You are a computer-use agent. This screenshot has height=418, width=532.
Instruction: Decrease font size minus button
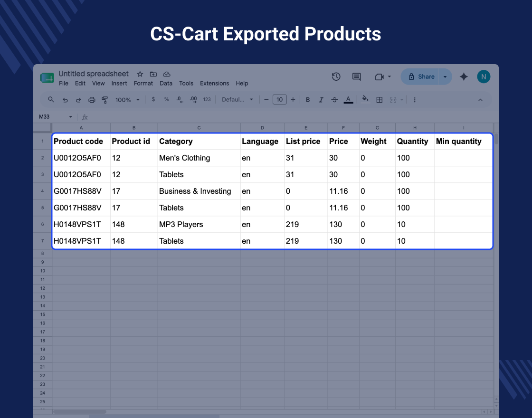click(266, 100)
